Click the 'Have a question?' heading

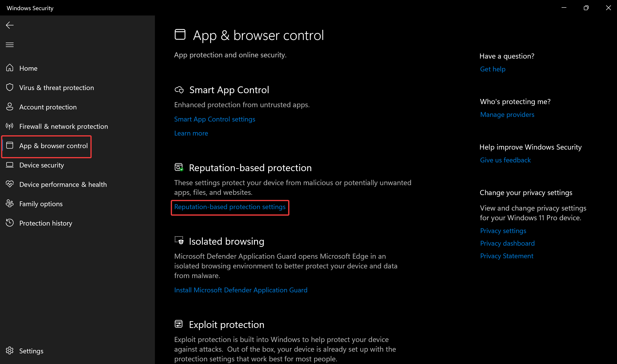[x=507, y=56]
